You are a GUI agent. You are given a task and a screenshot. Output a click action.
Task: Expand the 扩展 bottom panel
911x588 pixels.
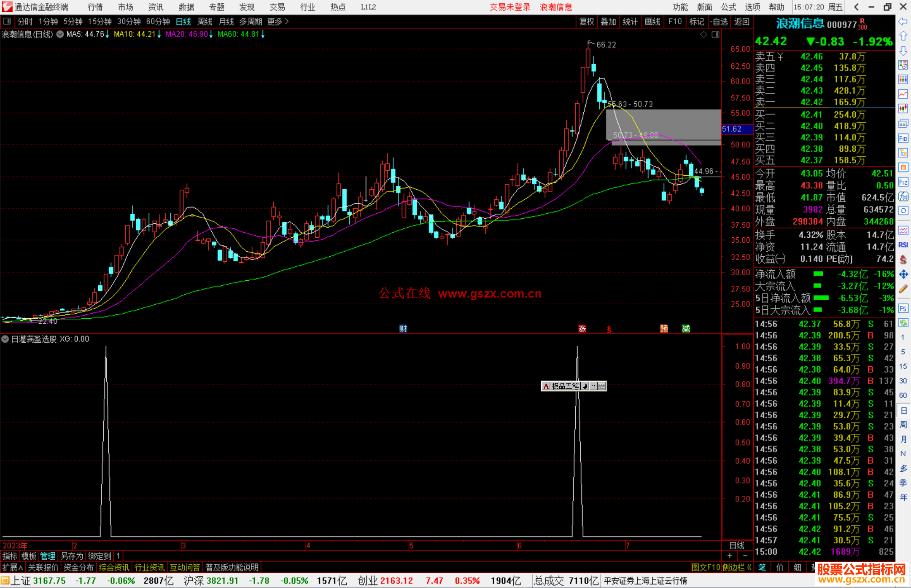coord(13,567)
